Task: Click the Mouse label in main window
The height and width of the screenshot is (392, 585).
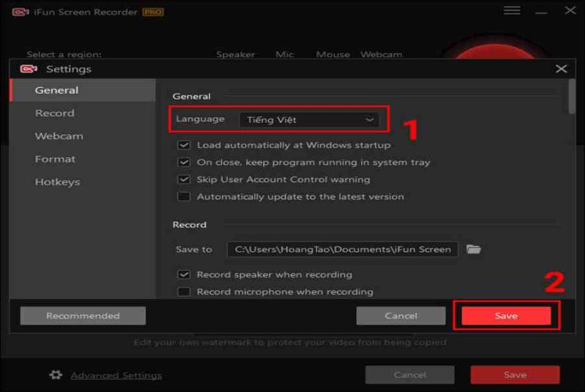Action: tap(333, 54)
